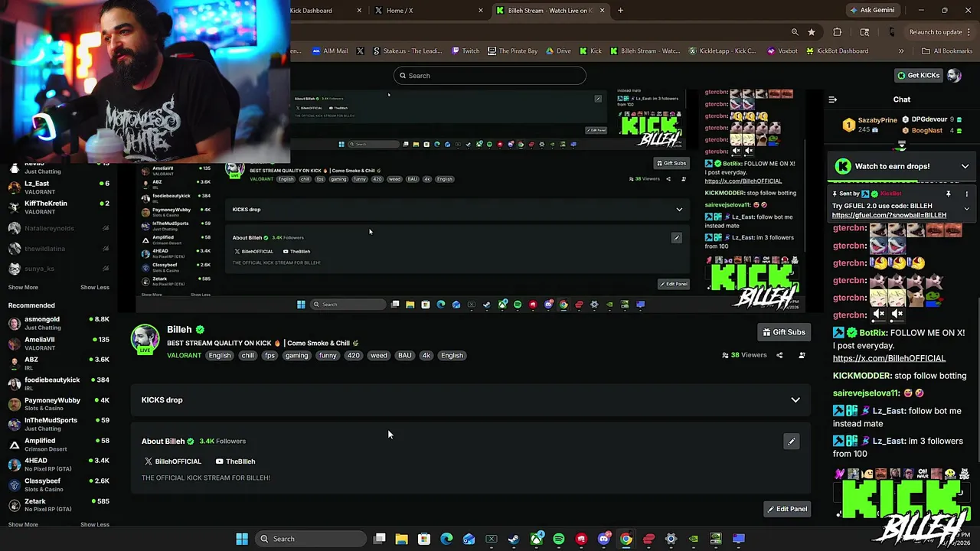Show More recommended channels at bottom
The width and height of the screenshot is (980, 551).
point(23,525)
